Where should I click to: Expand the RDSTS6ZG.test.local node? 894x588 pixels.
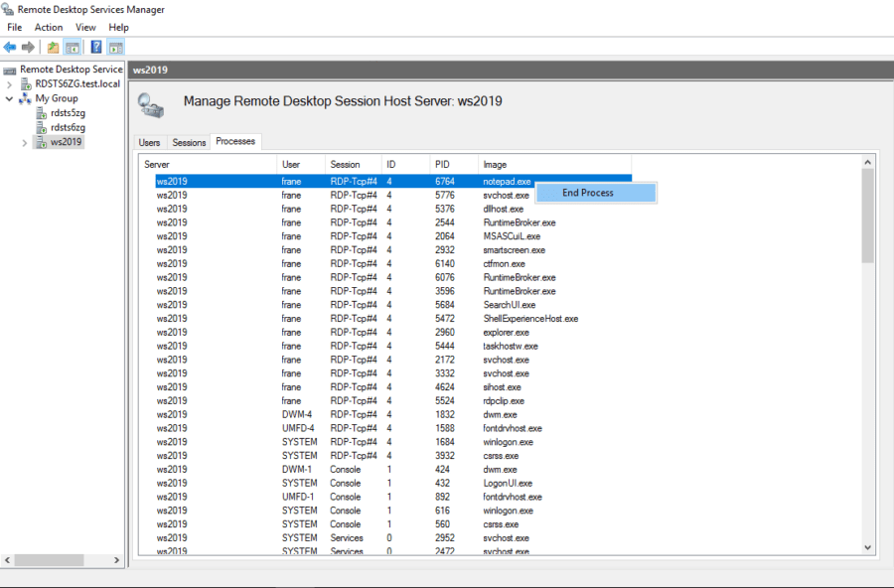pos(8,83)
